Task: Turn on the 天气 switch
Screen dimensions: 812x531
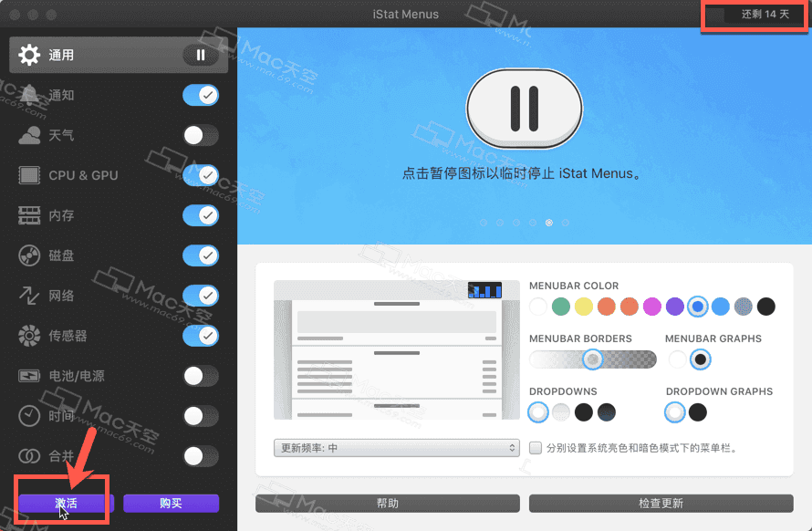Action: point(201,135)
